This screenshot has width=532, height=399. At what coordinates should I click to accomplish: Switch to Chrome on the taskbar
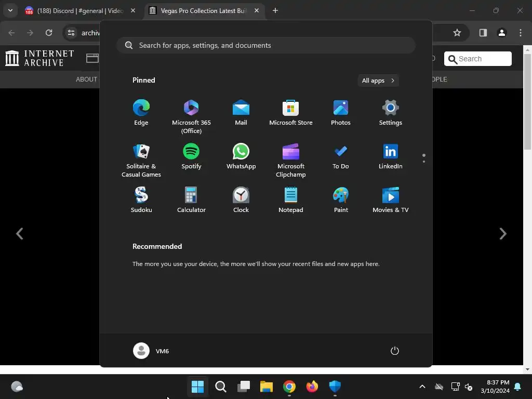289,386
